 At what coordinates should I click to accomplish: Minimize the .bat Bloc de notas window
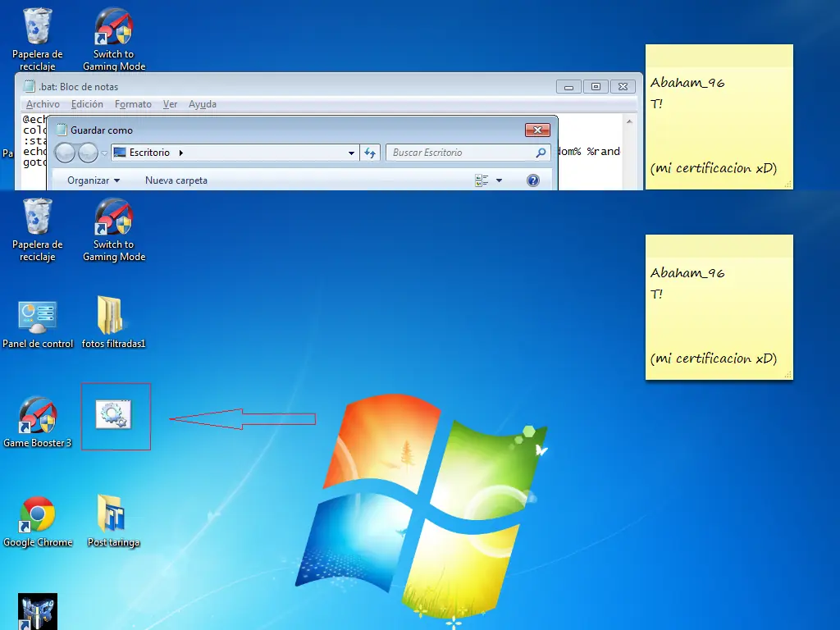tap(569, 87)
